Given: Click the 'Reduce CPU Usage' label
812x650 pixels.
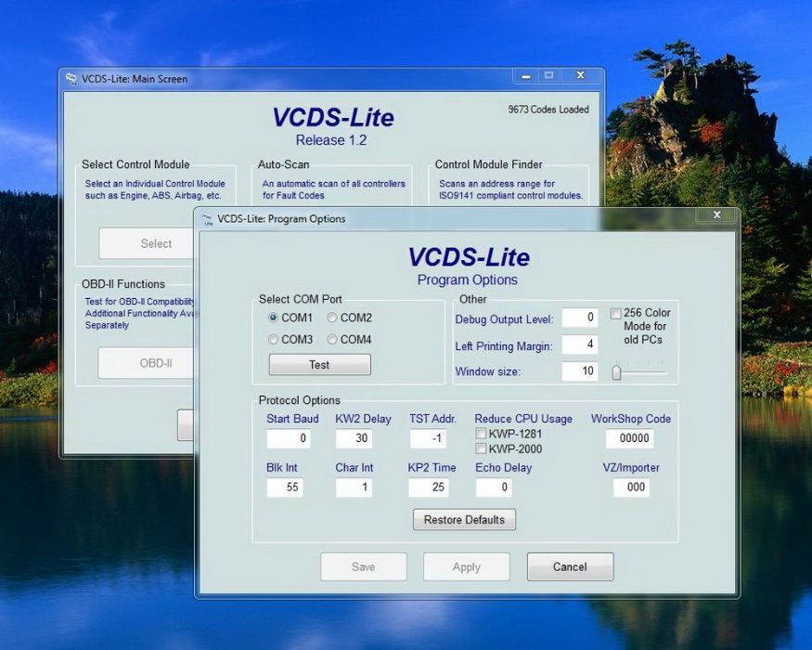Looking at the screenshot, I should point(523,419).
